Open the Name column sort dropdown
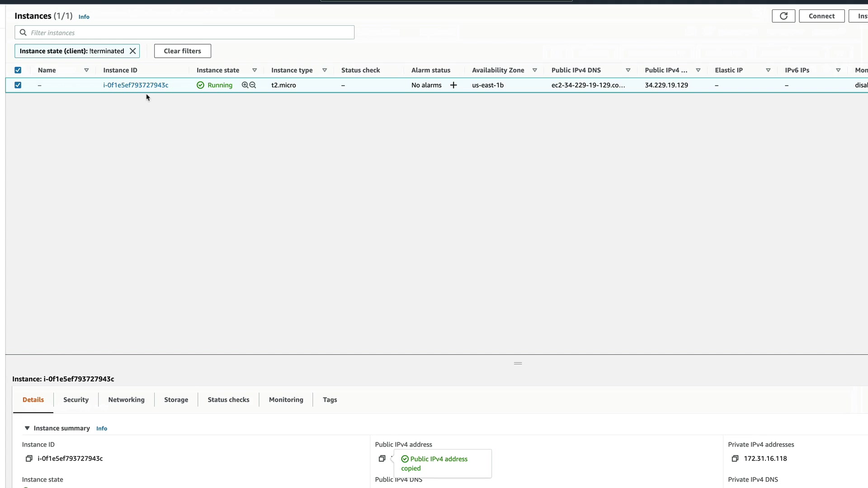Viewport: 868px width, 488px height. coord(86,70)
